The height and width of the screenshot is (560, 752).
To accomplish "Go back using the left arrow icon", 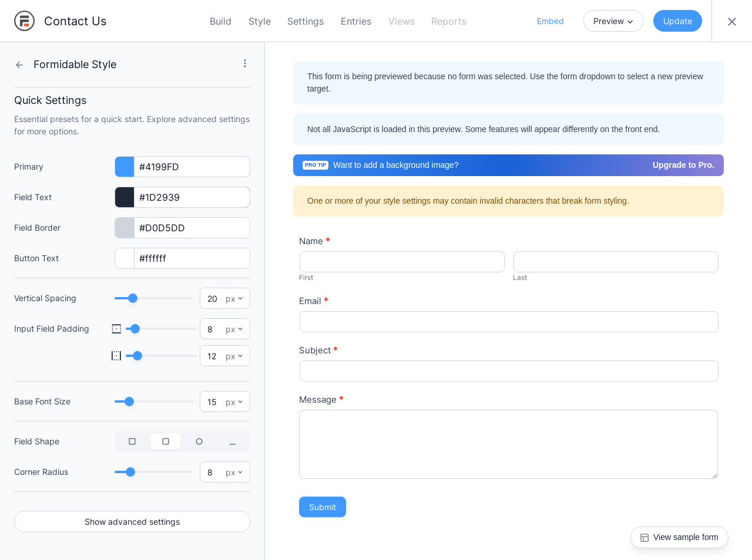I will (19, 65).
